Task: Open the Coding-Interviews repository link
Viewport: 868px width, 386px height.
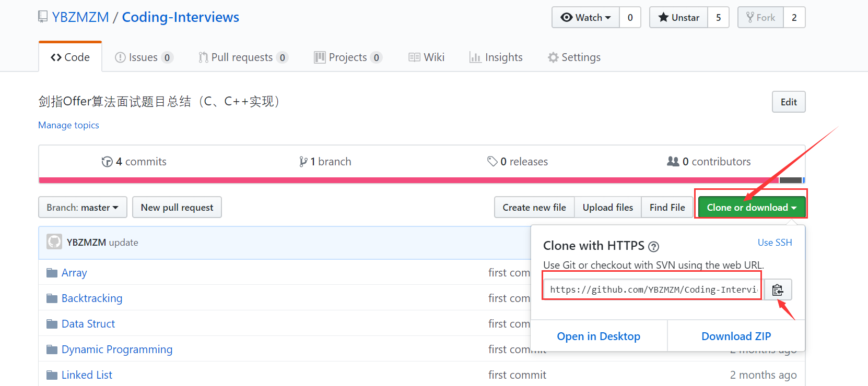Action: [x=181, y=17]
